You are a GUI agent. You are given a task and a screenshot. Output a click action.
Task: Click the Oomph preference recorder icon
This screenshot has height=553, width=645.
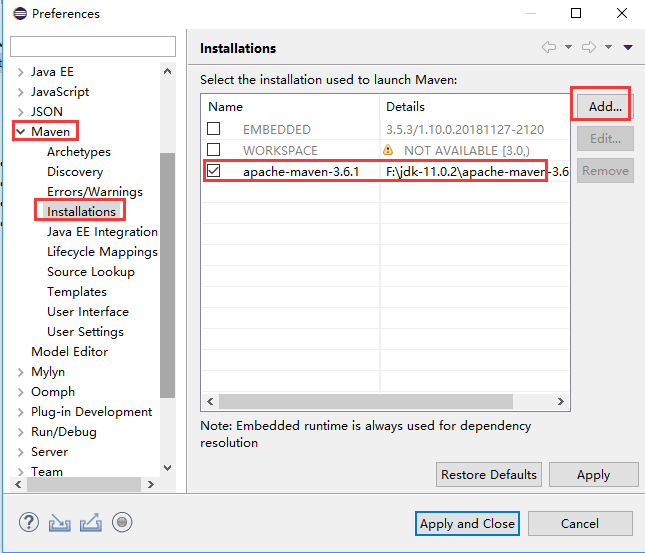[122, 523]
